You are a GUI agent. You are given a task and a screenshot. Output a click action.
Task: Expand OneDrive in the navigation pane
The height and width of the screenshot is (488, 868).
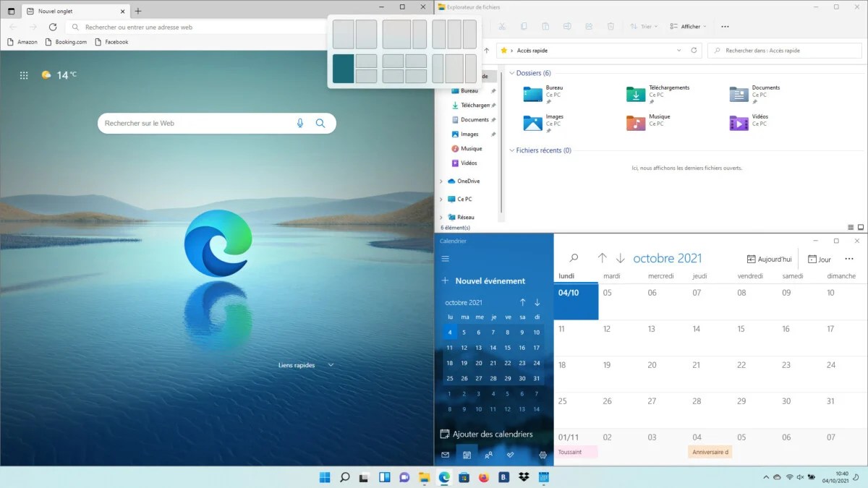[x=441, y=181]
